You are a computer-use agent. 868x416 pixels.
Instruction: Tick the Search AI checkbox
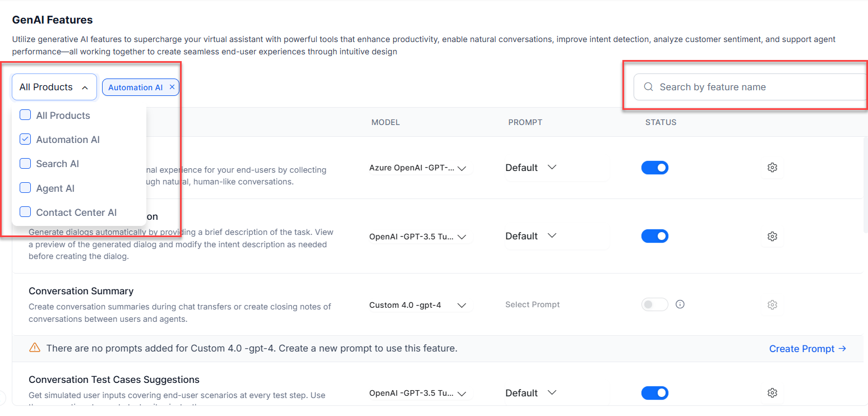[25, 163]
